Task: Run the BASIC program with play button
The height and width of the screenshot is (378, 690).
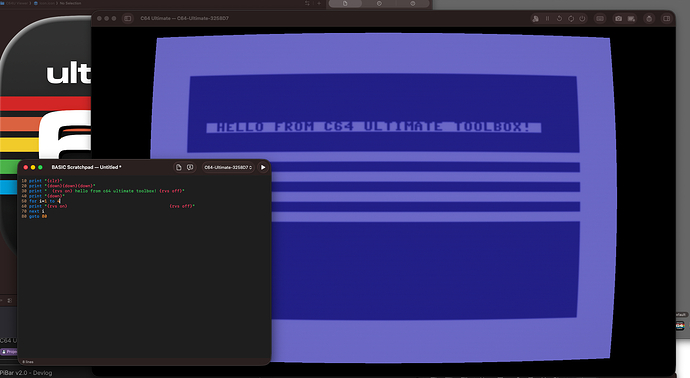Action: click(263, 167)
